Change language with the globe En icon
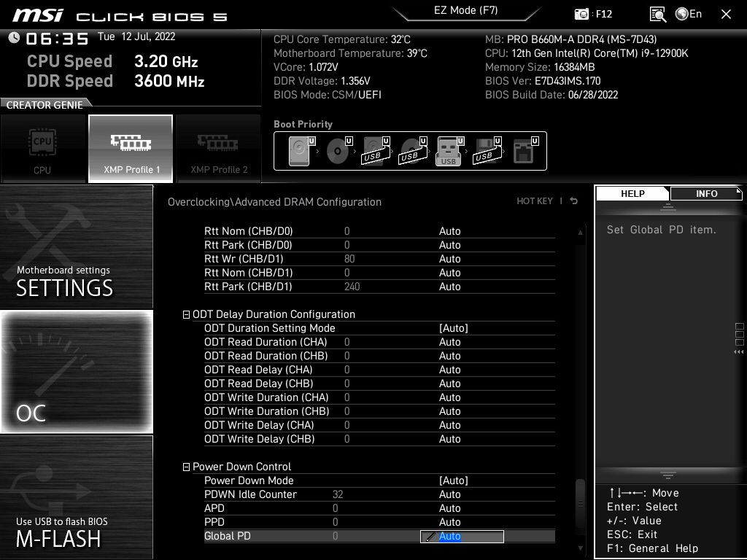This screenshot has width=747, height=560. [689, 14]
